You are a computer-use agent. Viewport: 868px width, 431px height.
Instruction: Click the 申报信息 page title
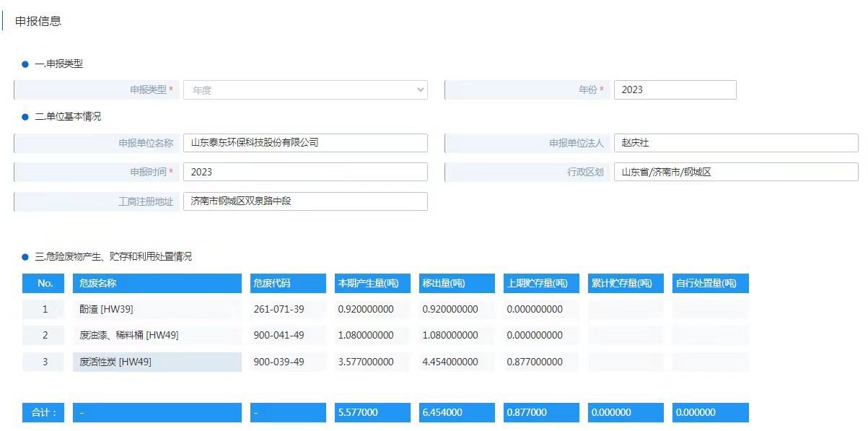pos(39,22)
